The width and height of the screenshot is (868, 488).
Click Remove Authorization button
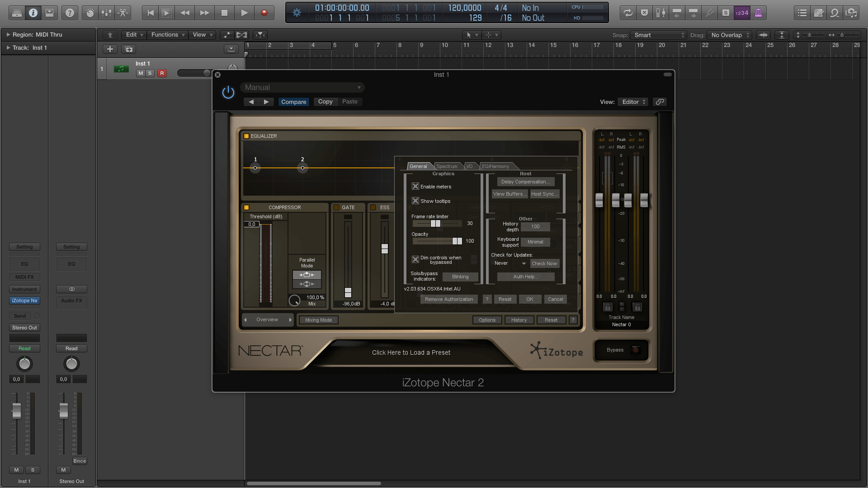tap(449, 299)
